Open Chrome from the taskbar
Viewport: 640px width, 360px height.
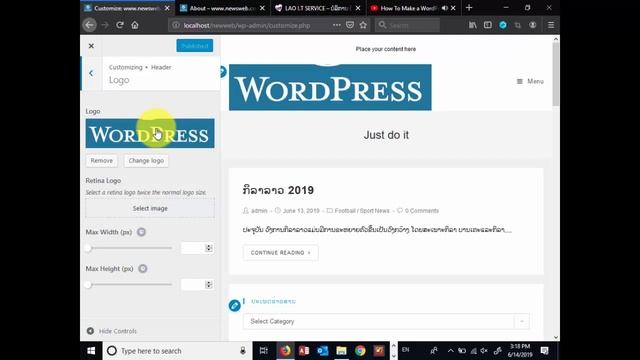click(x=360, y=351)
